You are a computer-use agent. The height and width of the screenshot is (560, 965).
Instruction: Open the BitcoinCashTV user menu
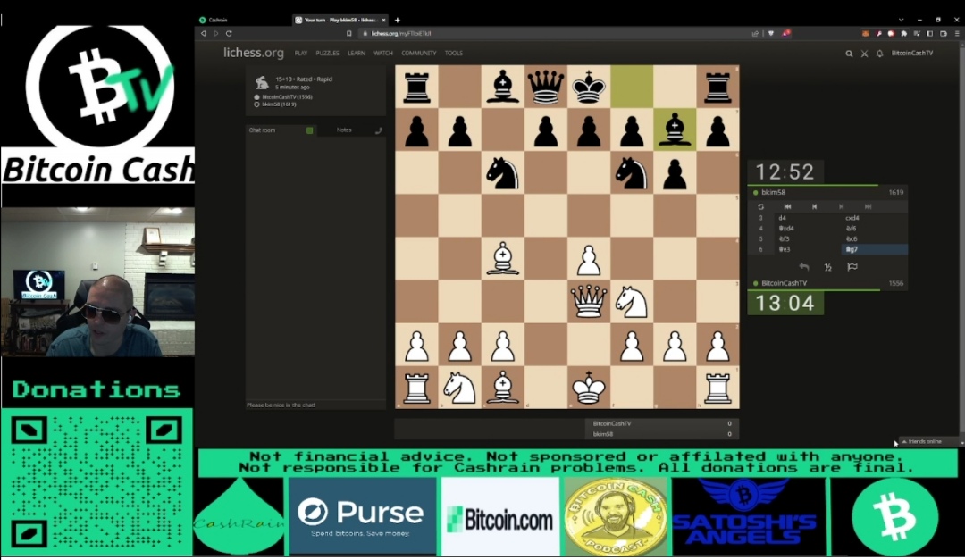[x=912, y=53]
